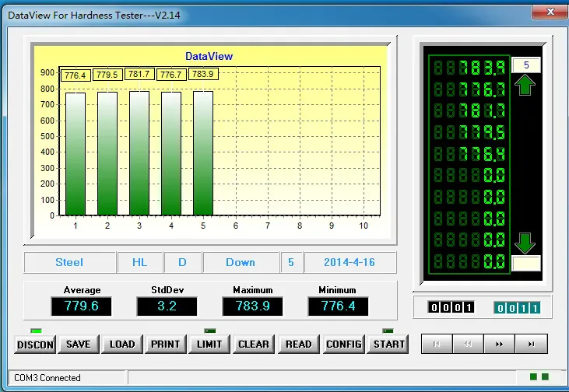Click the indicator light above LIMIT
The image size is (569, 392).
pos(210,331)
